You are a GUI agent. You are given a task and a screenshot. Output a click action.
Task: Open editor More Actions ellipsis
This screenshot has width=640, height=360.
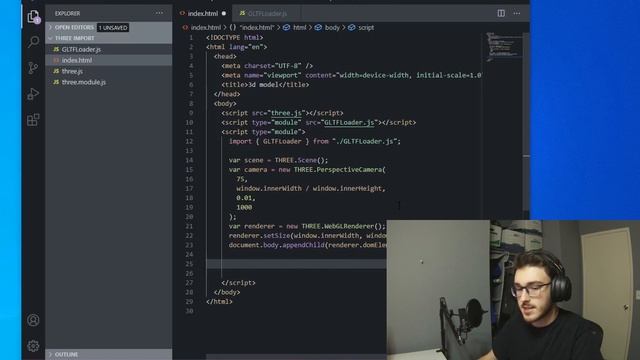tap(517, 13)
